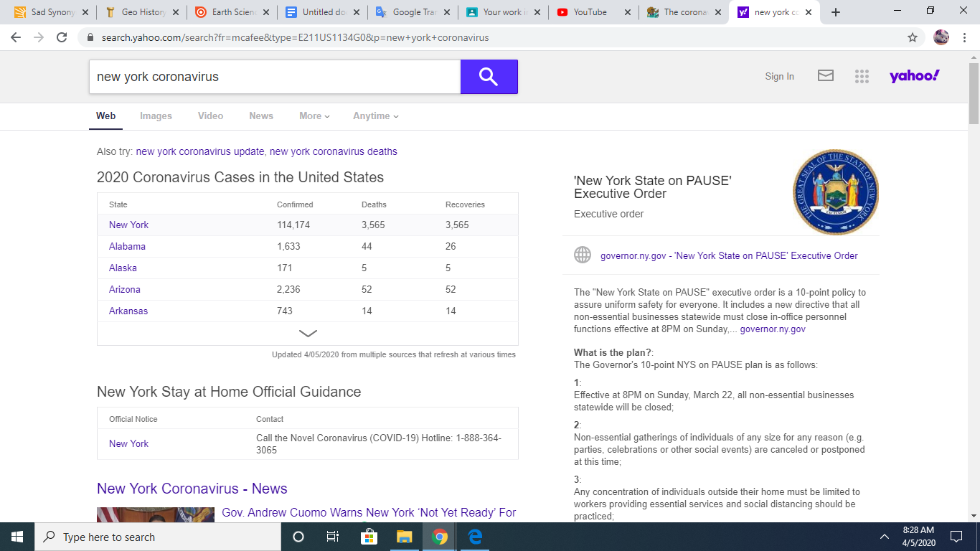Viewport: 980px width, 551px height.
Task: Click the purple search magnifier button
Action: (x=489, y=77)
